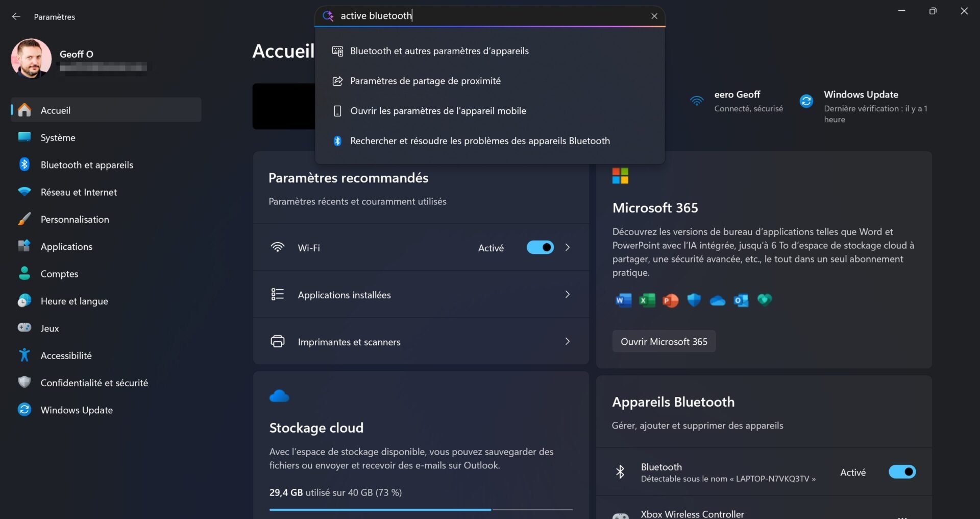Image resolution: width=980 pixels, height=519 pixels.
Task: Click the Heure et langue clock icon
Action: click(x=24, y=300)
